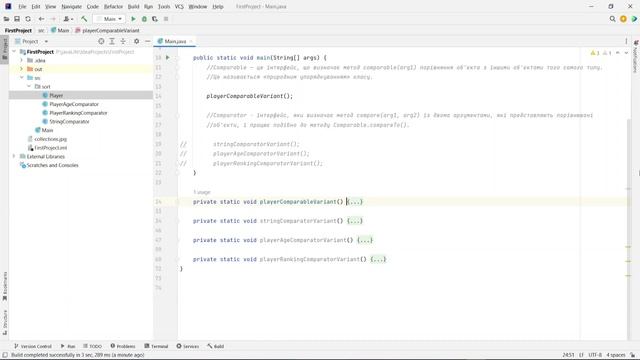Hide the Project panel with the minus icon

coord(147,41)
